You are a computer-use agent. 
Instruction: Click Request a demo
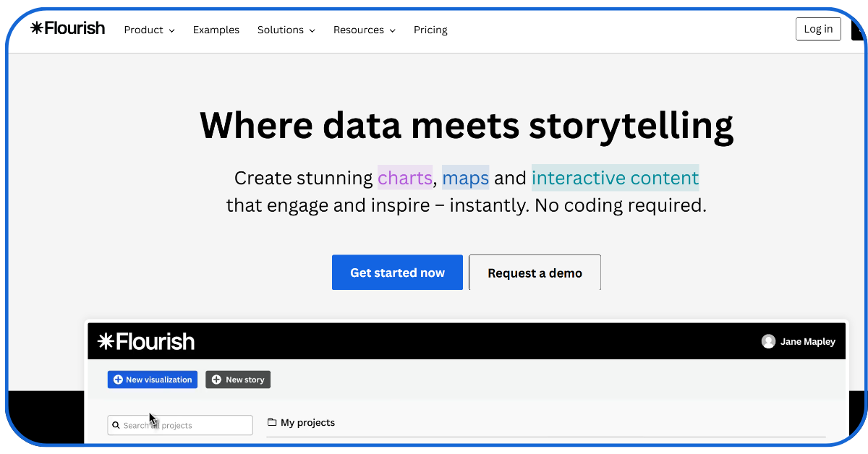tap(535, 273)
